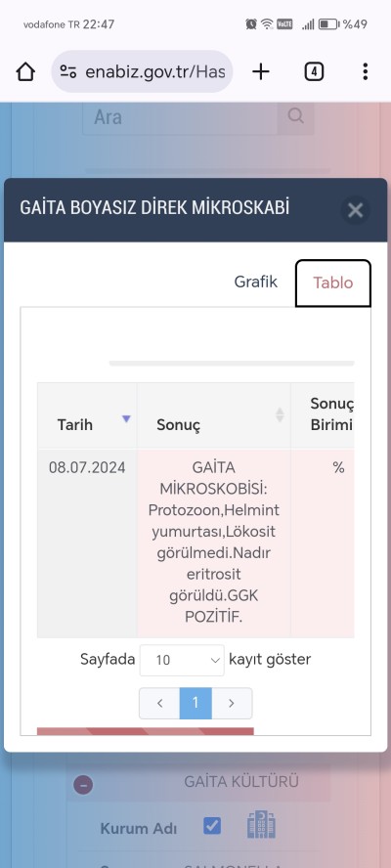This screenshot has height=868, width=391.
Task: Click the horizontal scrollbar above the table
Action: point(232,364)
